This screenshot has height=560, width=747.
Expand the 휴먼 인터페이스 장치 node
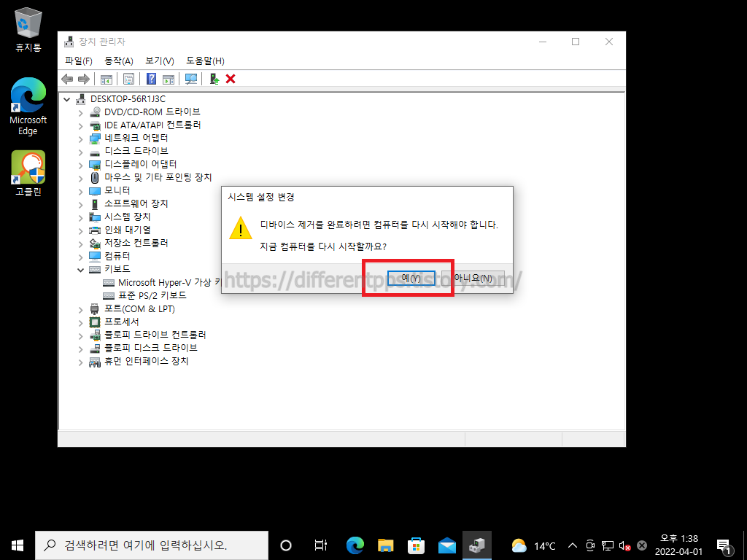80,362
